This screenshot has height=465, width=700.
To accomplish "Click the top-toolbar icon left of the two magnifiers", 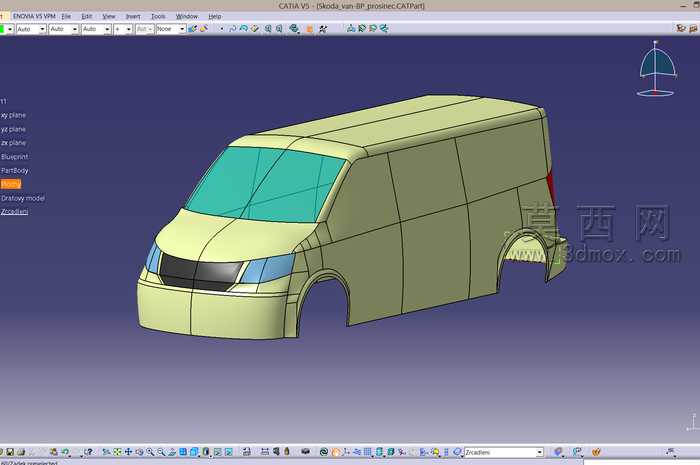I will [x=254, y=29].
